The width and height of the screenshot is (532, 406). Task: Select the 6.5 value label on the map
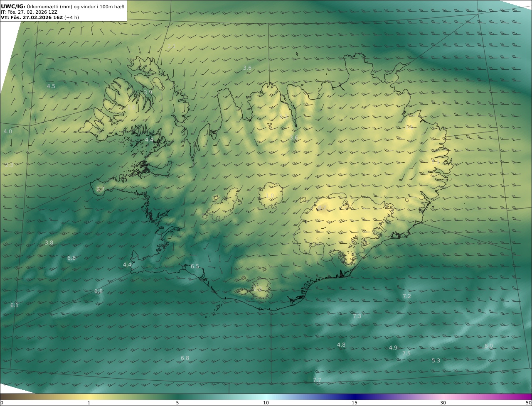click(x=195, y=267)
